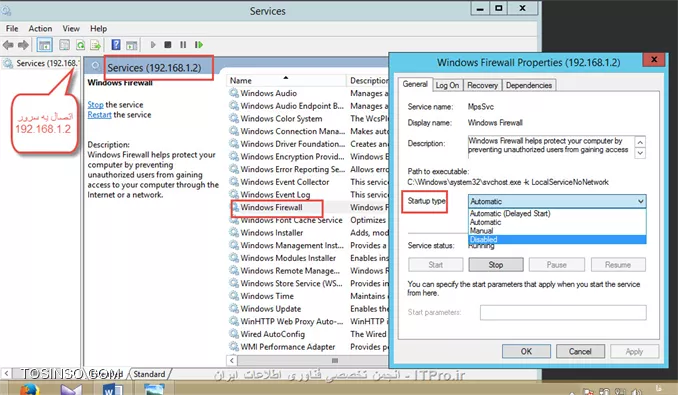
Task: Open the Help menu
Action: pyautogui.click(x=98, y=29)
